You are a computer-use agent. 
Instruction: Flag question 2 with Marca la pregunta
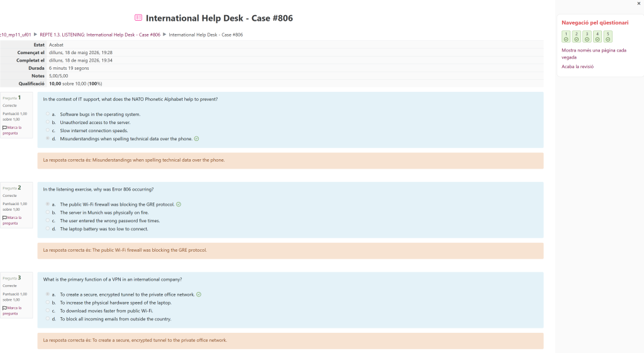[12, 220]
